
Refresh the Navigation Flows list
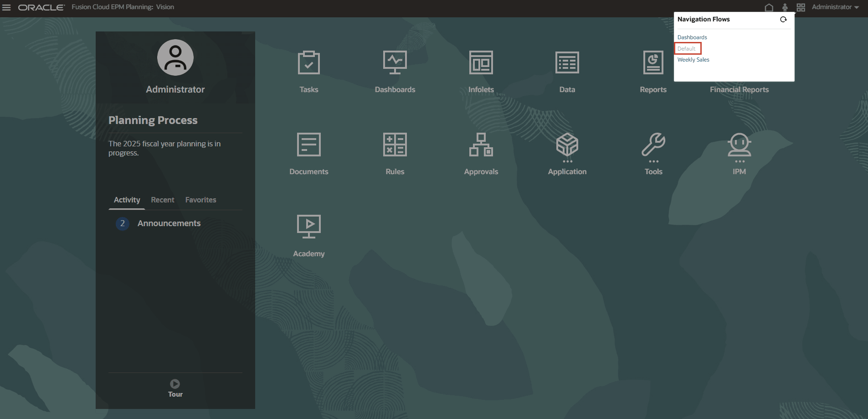tap(783, 19)
